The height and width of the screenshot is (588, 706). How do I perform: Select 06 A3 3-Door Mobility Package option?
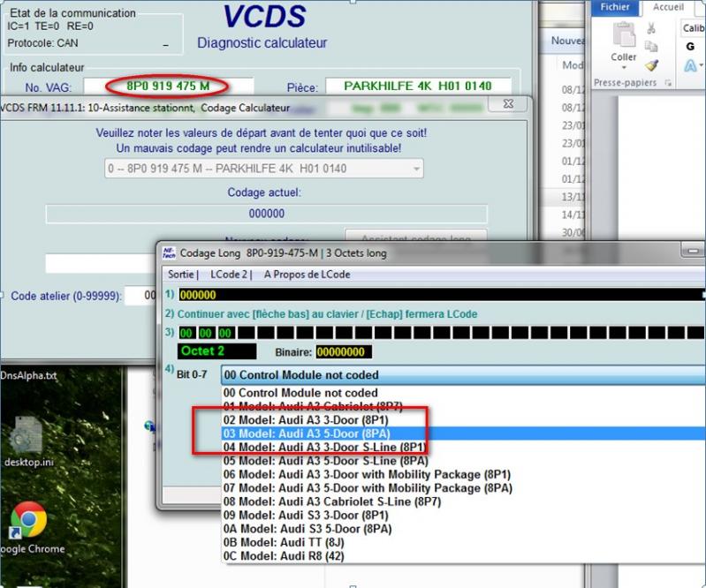[464, 475]
